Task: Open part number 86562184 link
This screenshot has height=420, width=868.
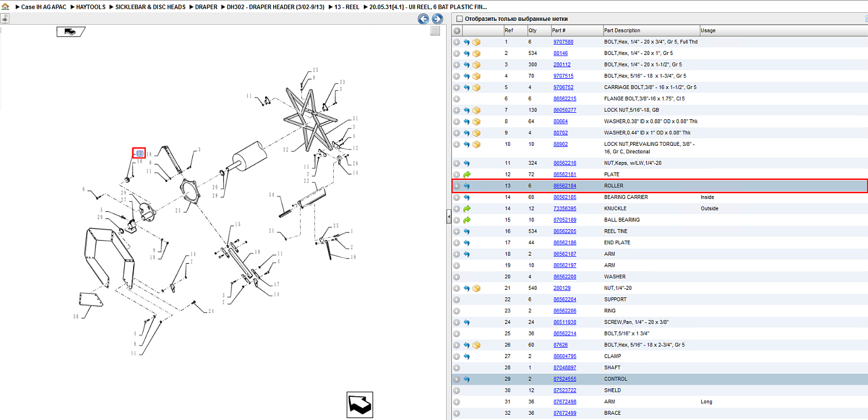Action: click(x=565, y=186)
